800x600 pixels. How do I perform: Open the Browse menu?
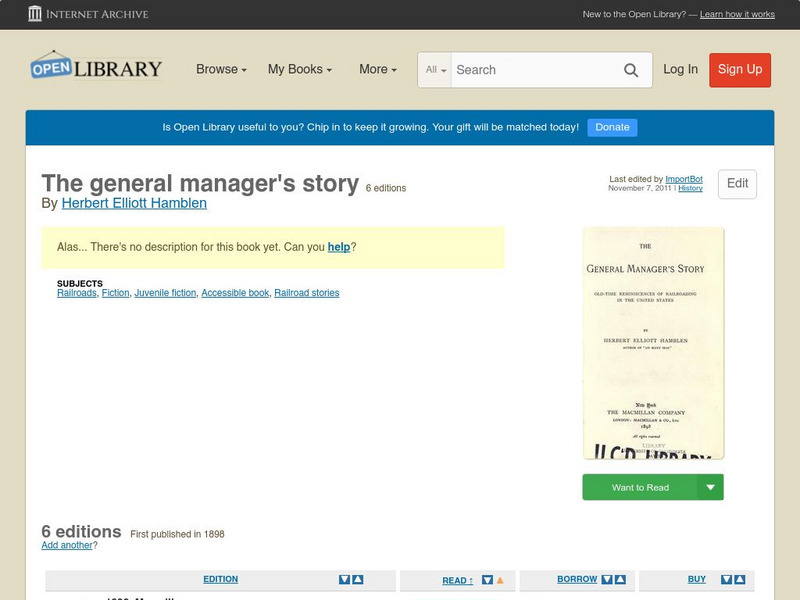click(218, 70)
